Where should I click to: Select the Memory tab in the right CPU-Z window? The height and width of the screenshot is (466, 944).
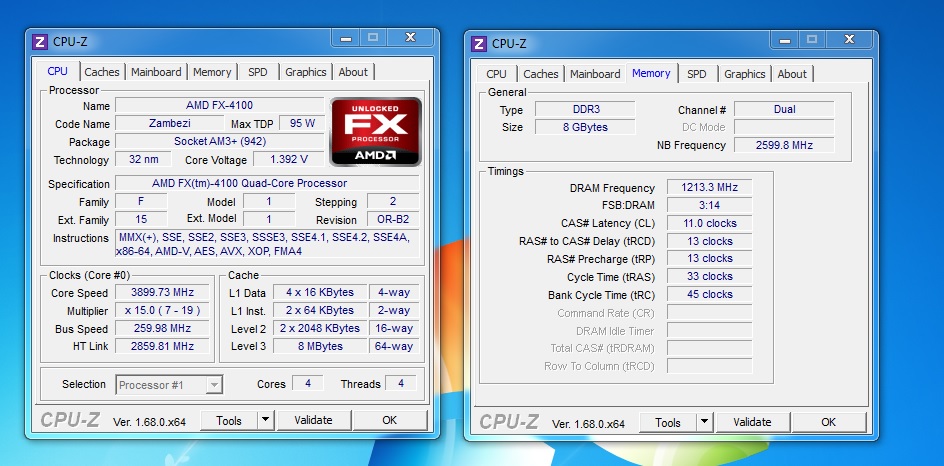(x=651, y=73)
